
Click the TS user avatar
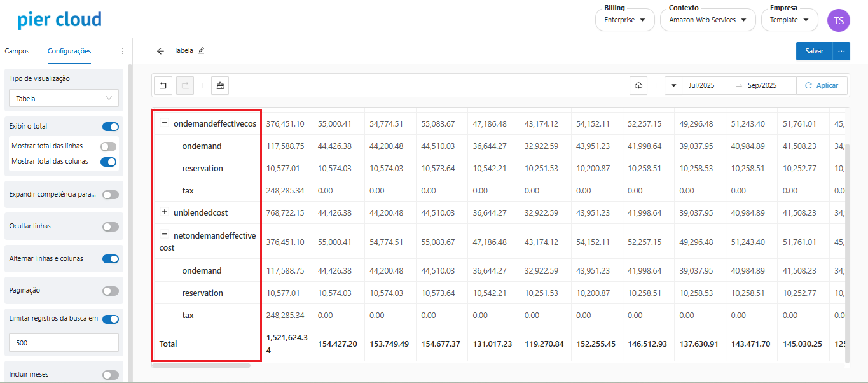pyautogui.click(x=838, y=20)
